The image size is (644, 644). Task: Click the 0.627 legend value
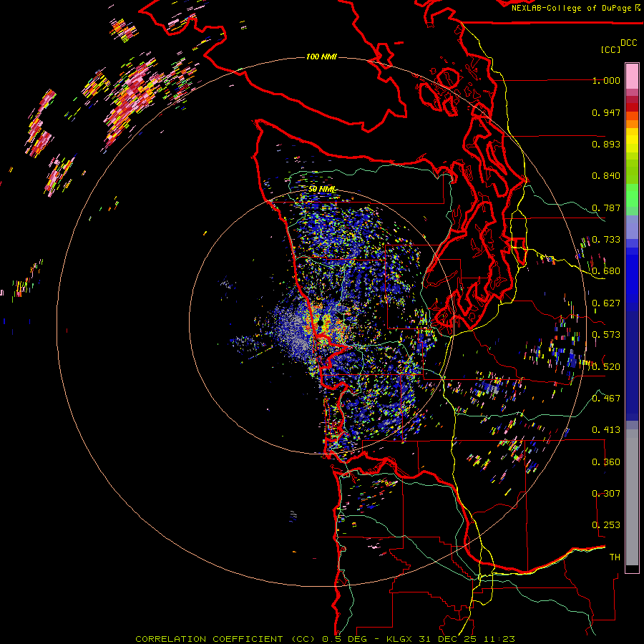point(606,303)
